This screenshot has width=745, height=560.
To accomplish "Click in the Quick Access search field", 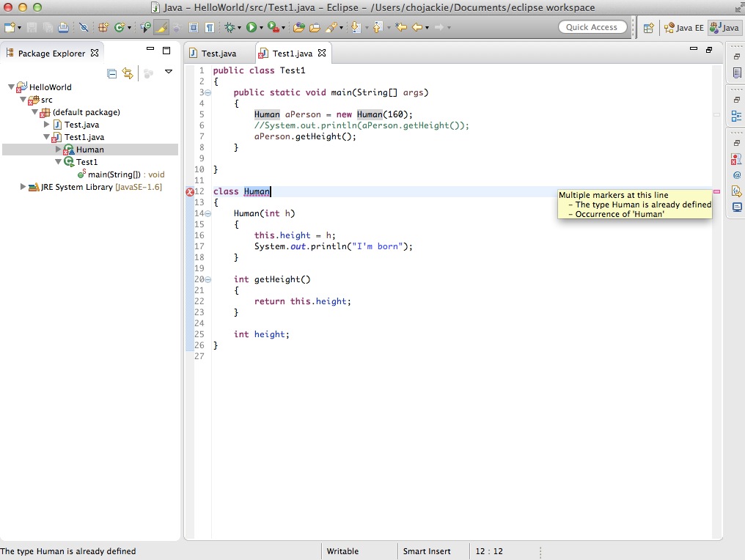I will point(592,27).
